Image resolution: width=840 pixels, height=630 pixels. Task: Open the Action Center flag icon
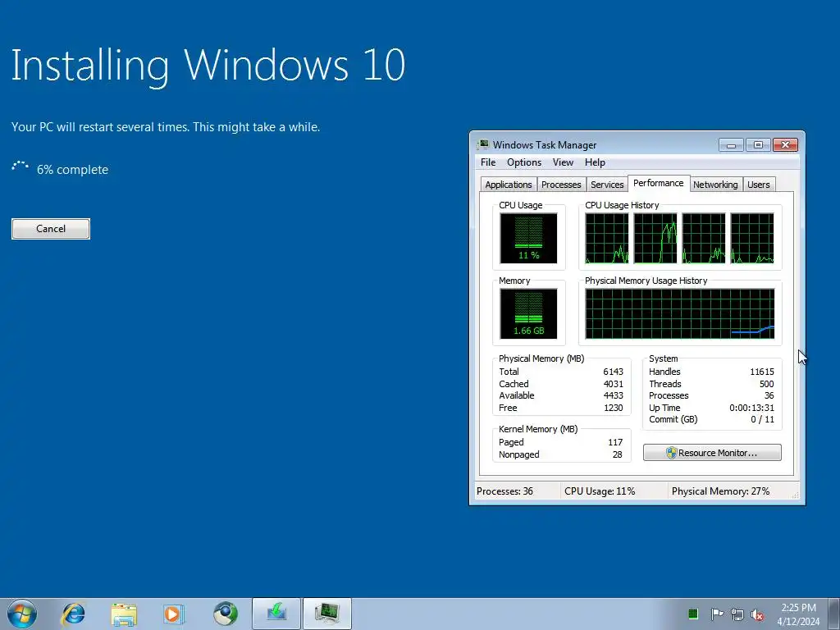click(717, 614)
